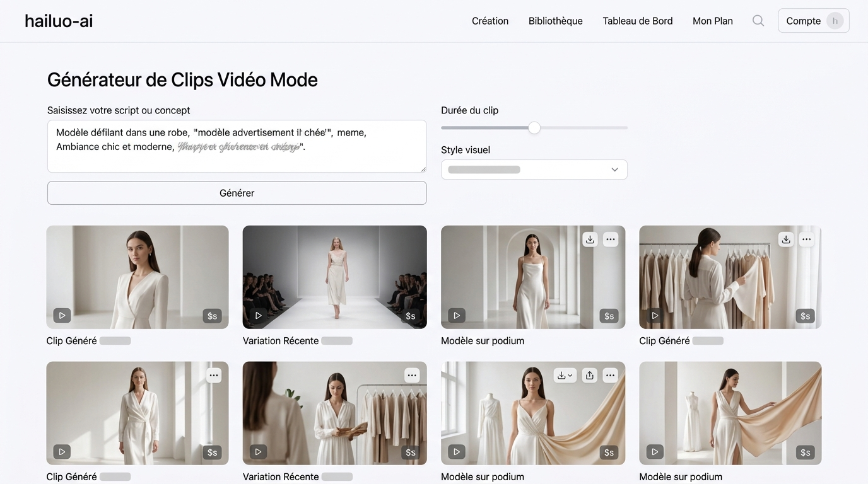This screenshot has height=484, width=868.
Task: Click 'Clip Généré' title under clothing rack clip
Action: [x=664, y=341]
